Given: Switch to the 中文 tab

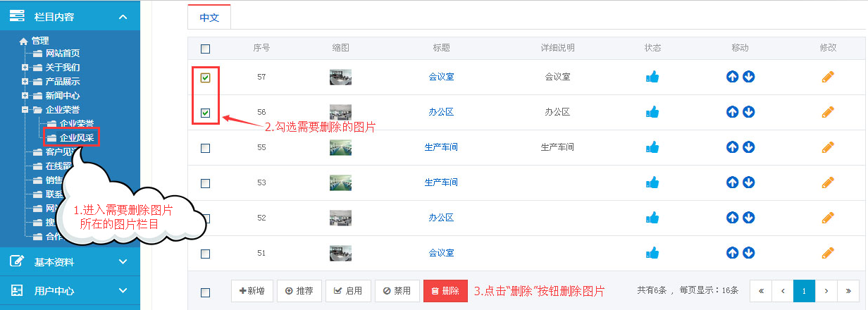Looking at the screenshot, I should pos(209,18).
